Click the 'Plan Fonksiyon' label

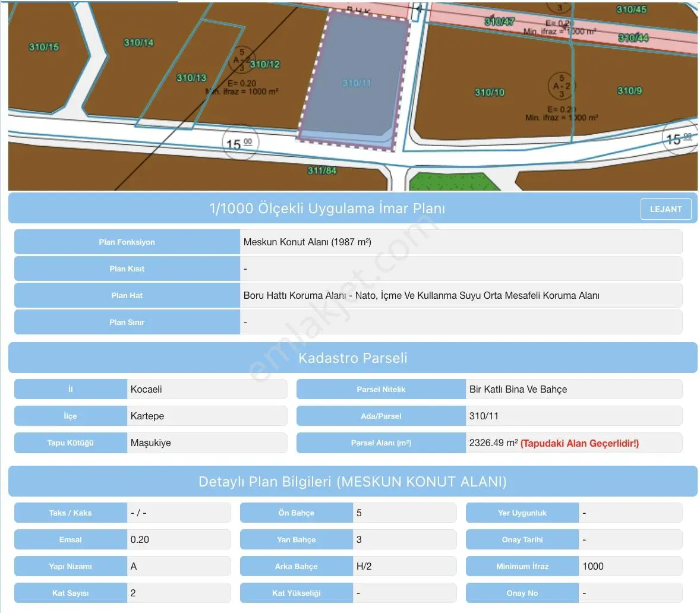(x=127, y=242)
